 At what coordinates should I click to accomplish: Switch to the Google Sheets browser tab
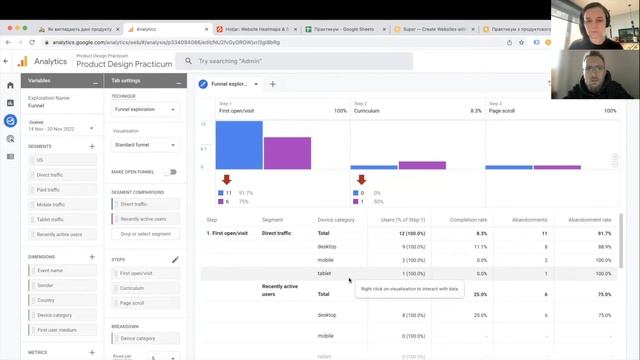[344, 29]
